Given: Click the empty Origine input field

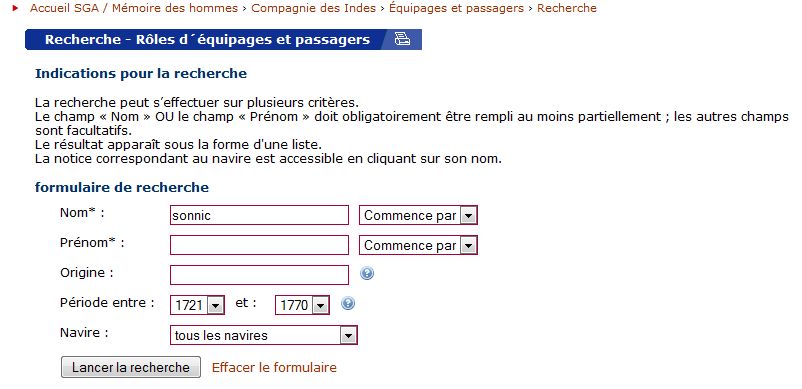Looking at the screenshot, I should 259,275.
